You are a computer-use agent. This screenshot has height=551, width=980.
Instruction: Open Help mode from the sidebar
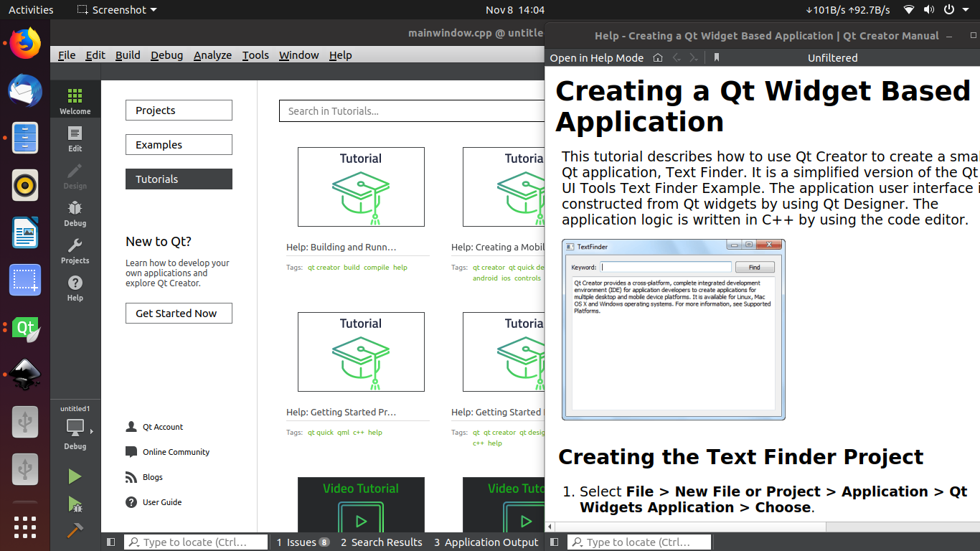(75, 288)
